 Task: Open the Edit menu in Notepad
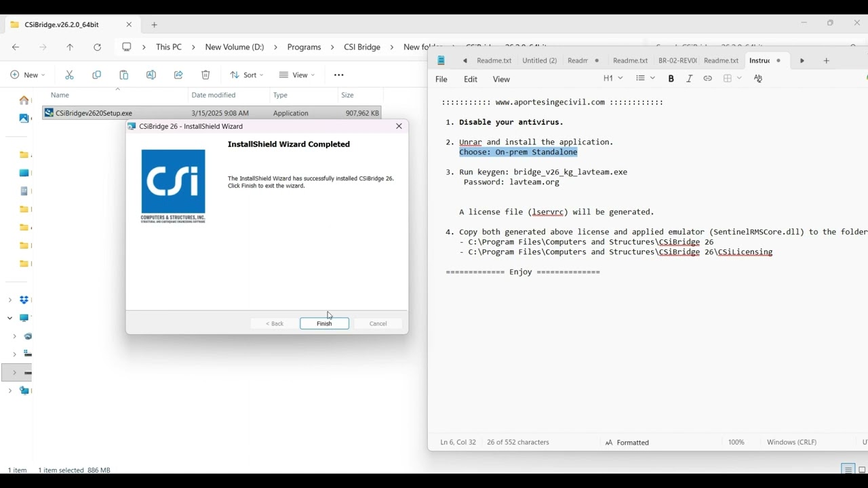tap(471, 79)
